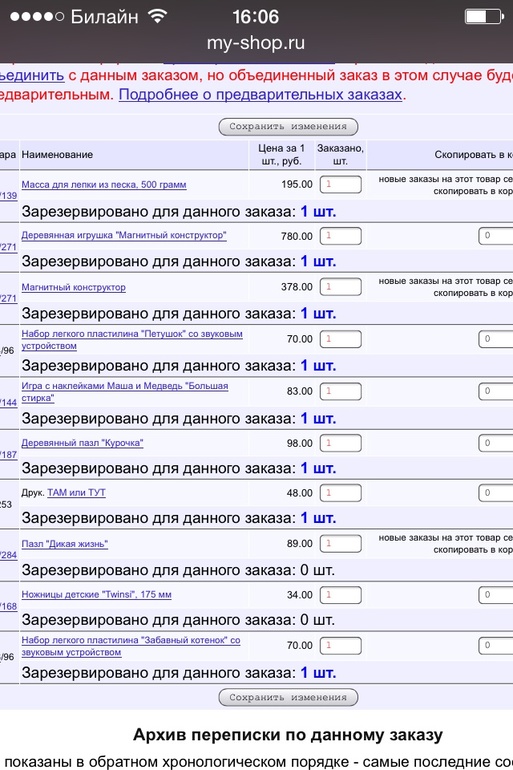Click price value 83.00
Screen dimensions: 513x770
click(300, 391)
